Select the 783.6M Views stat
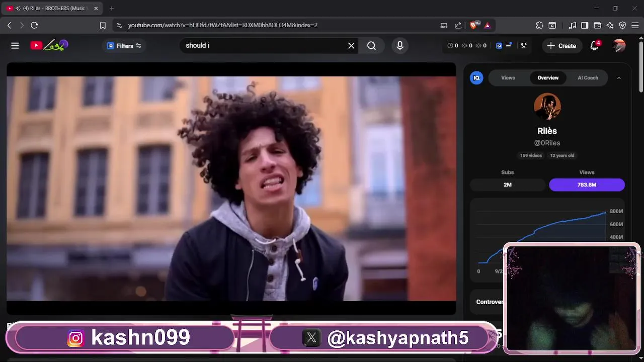The width and height of the screenshot is (644, 362). point(587,185)
